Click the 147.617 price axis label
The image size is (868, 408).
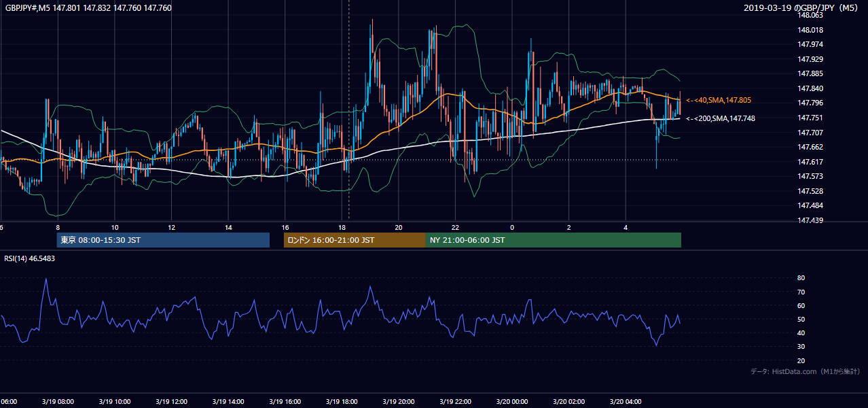[810, 162]
